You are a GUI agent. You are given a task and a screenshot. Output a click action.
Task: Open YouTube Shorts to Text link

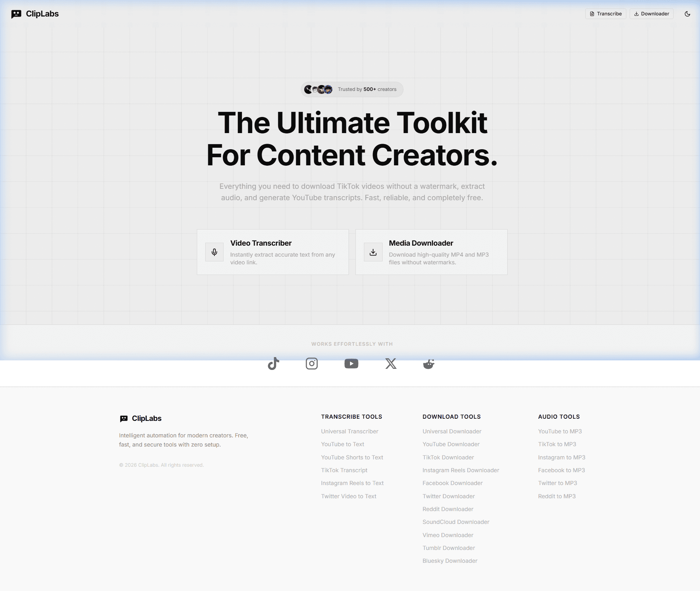point(352,458)
